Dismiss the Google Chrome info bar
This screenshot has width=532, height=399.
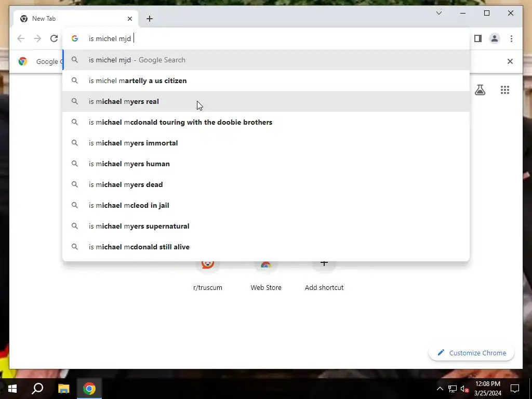[510, 61]
